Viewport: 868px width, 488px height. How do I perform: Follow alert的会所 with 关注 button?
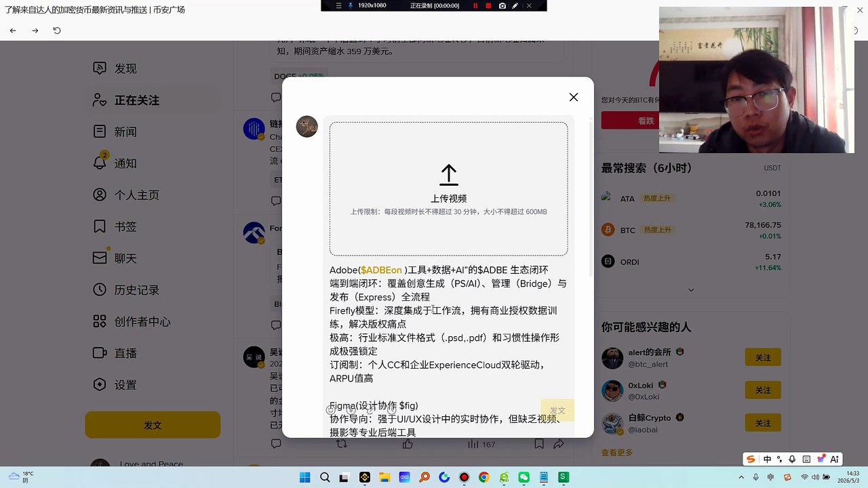763,357
